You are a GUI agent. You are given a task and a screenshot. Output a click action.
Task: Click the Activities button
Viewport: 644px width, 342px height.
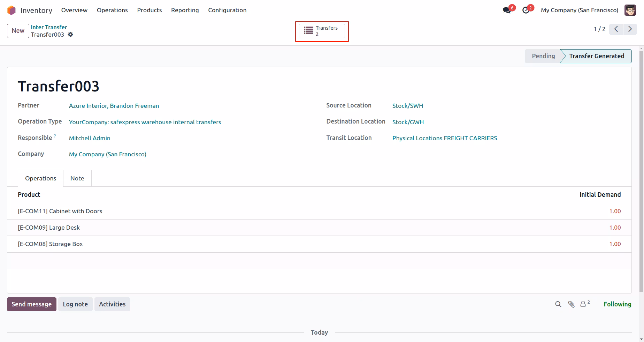point(112,304)
